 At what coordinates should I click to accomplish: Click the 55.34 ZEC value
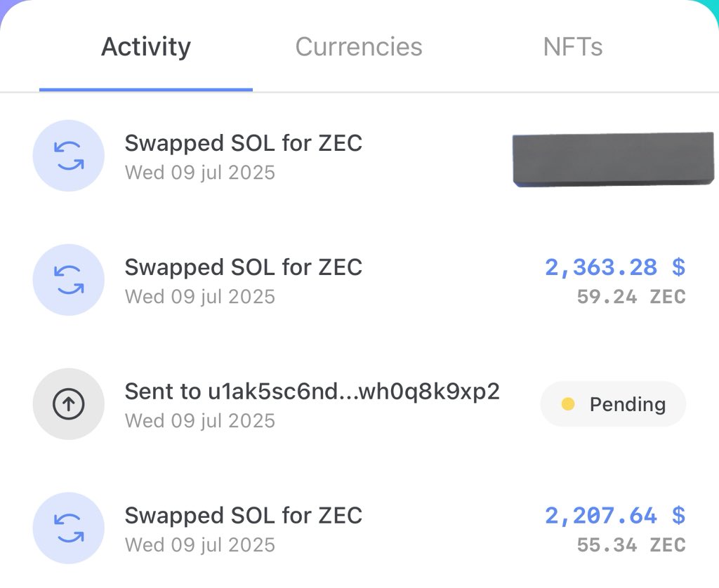pyautogui.click(x=631, y=545)
